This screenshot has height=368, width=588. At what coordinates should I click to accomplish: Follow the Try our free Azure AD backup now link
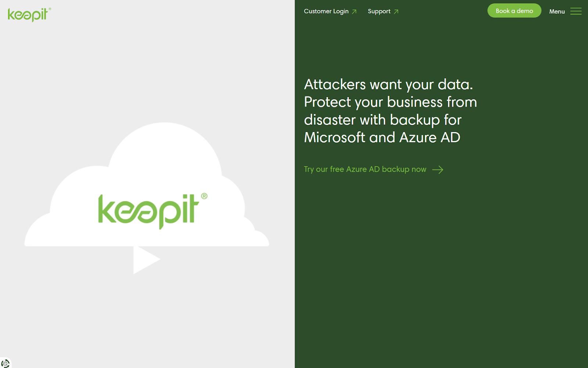pyautogui.click(x=365, y=169)
